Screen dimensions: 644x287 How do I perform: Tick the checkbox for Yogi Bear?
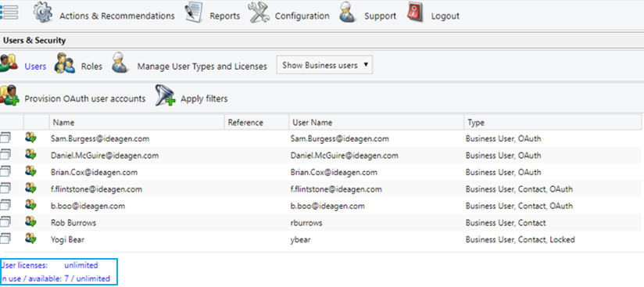[5, 239]
